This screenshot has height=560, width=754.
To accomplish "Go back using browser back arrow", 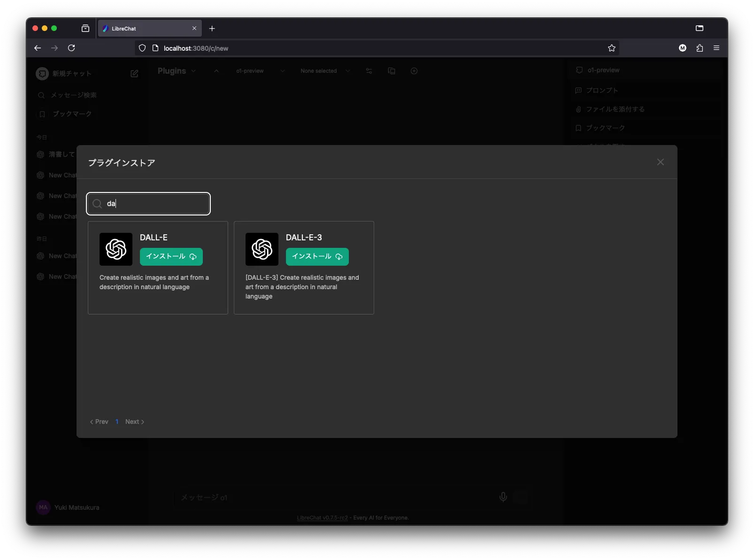I will (38, 48).
